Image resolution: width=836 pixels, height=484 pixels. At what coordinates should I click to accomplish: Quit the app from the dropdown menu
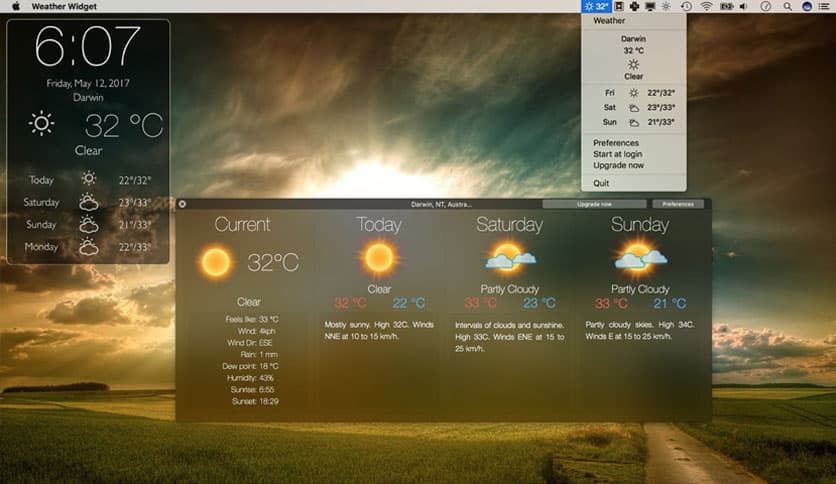pyautogui.click(x=601, y=183)
